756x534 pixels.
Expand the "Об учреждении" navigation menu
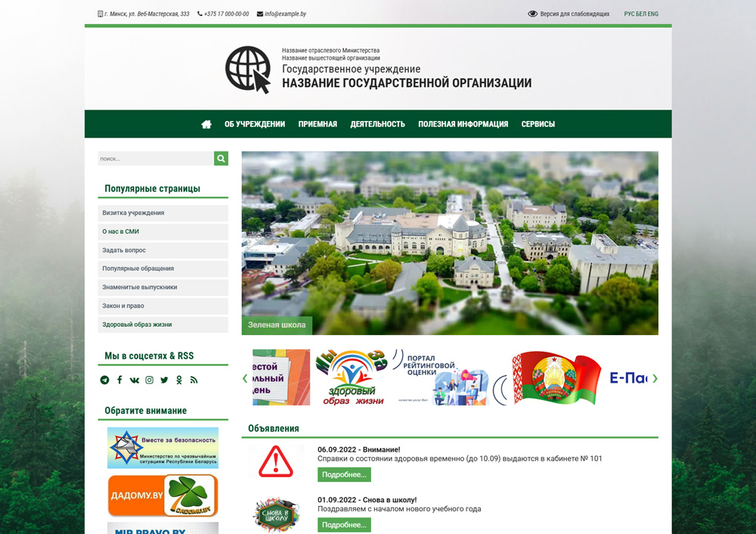255,124
